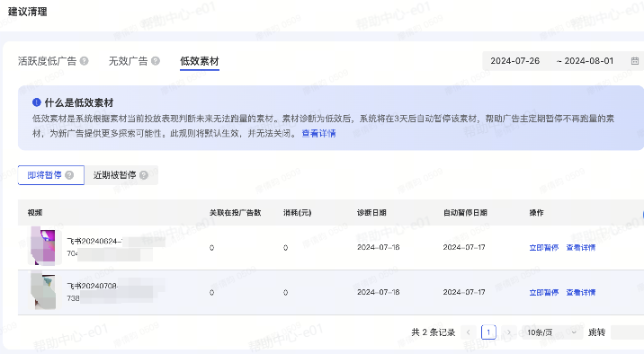Click the 飞书20240624 video name
The height and width of the screenshot is (354, 644).
[x=94, y=241]
